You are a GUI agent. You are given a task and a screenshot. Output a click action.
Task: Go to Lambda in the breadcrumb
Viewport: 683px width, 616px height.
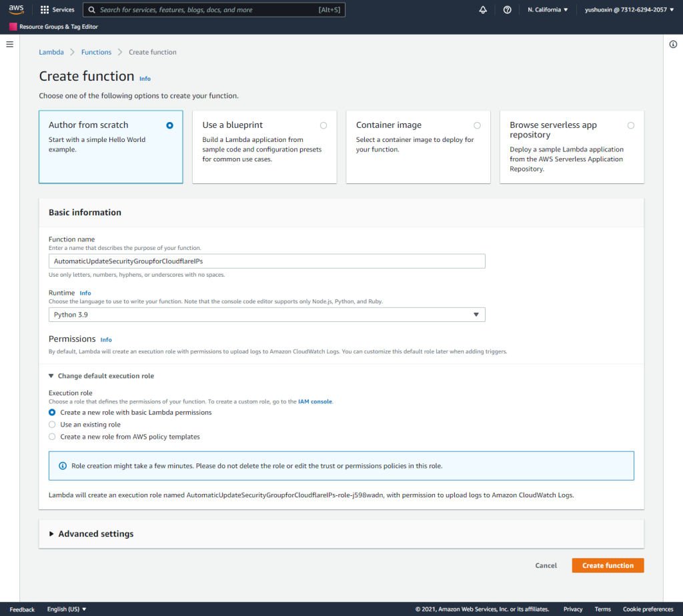51,52
